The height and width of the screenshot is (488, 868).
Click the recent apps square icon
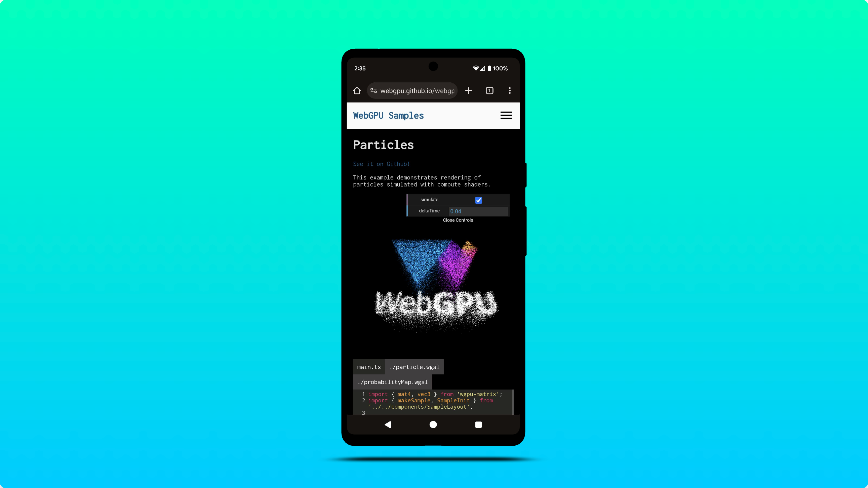(x=478, y=424)
